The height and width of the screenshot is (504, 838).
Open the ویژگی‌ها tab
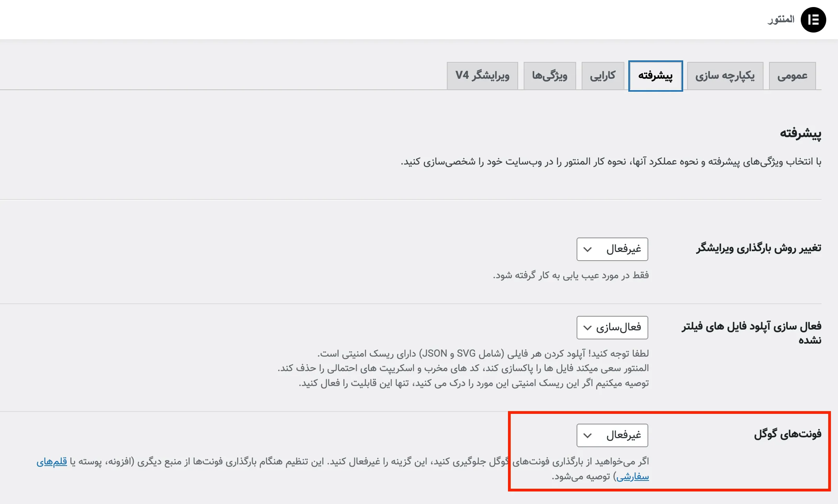point(550,76)
